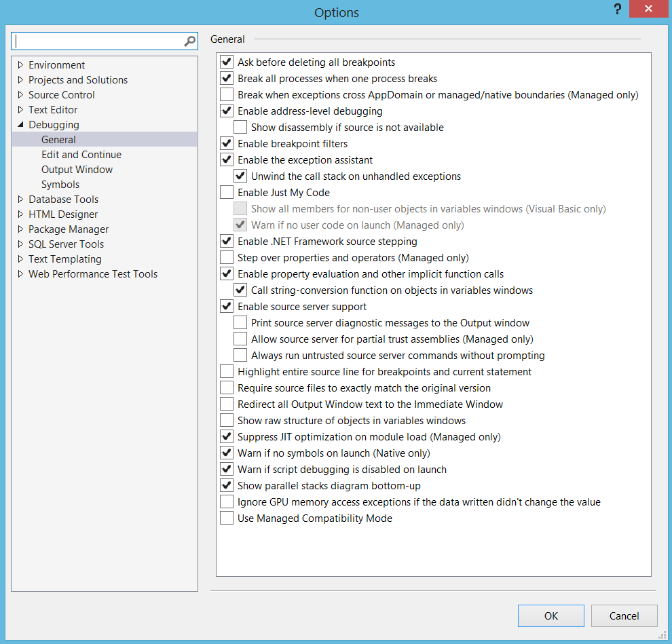
Task: Uncheck Ask before deleting all breakpoints
Action: click(x=227, y=62)
